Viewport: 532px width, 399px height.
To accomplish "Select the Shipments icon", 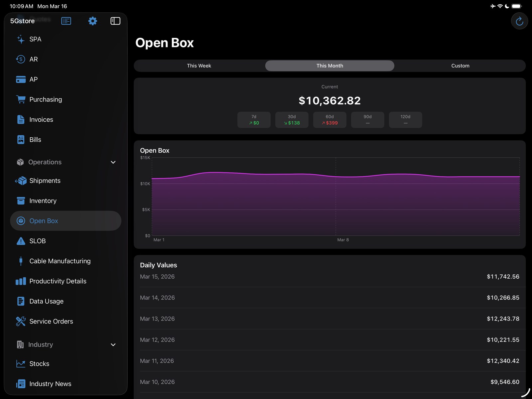I will click(20, 181).
